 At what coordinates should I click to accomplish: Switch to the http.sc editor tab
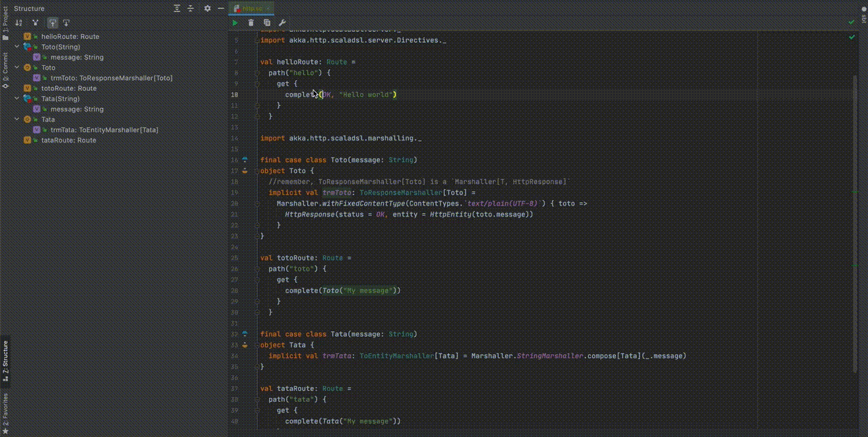pos(252,8)
